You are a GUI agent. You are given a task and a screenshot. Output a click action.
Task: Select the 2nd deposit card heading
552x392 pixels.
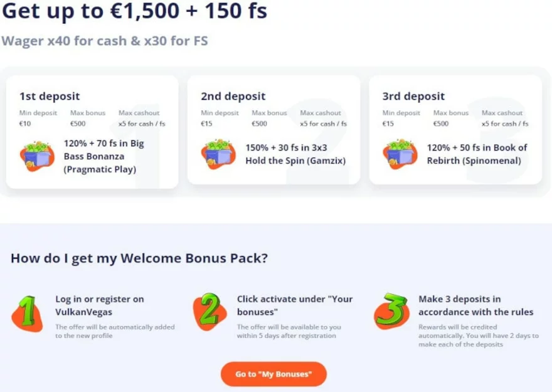pyautogui.click(x=233, y=96)
